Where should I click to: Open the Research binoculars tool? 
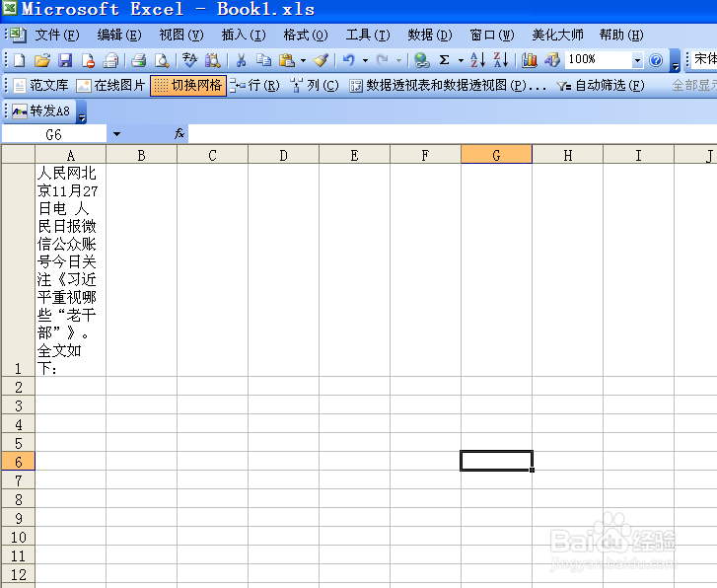click(x=213, y=60)
